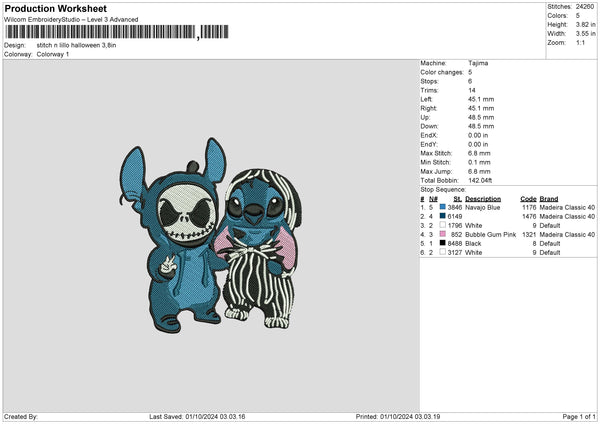Click the Up value 48.5 mm
The height and width of the screenshot is (424, 600).
pos(481,117)
